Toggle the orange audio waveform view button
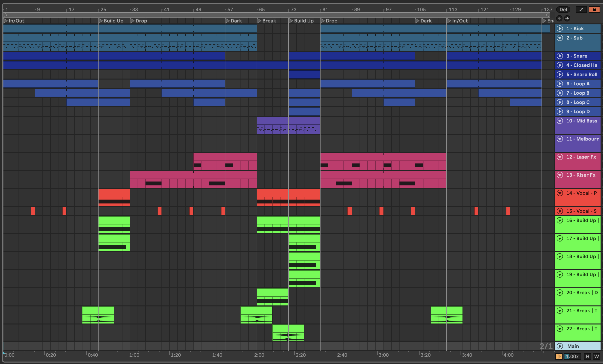Viewport: 603px width, 364px height. coord(558,356)
